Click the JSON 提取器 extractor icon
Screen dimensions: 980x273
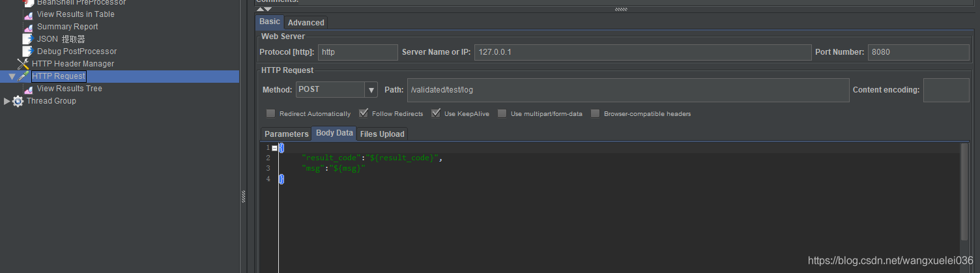click(27, 39)
